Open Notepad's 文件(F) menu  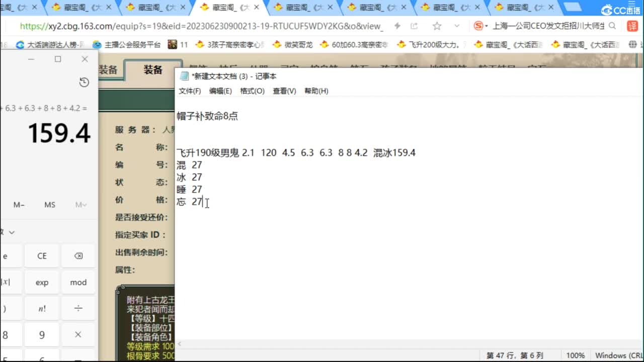190,91
